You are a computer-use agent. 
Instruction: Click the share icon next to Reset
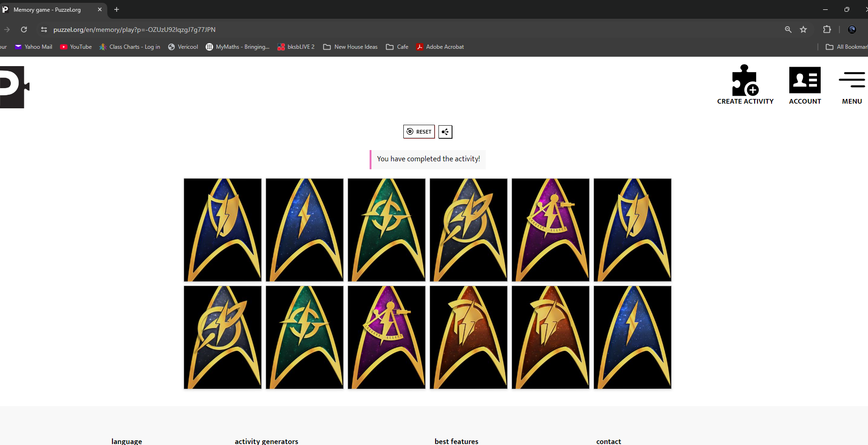pyautogui.click(x=445, y=132)
